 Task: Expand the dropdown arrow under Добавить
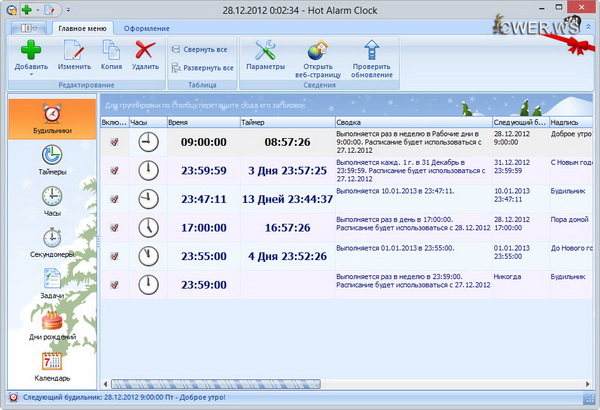30,74
